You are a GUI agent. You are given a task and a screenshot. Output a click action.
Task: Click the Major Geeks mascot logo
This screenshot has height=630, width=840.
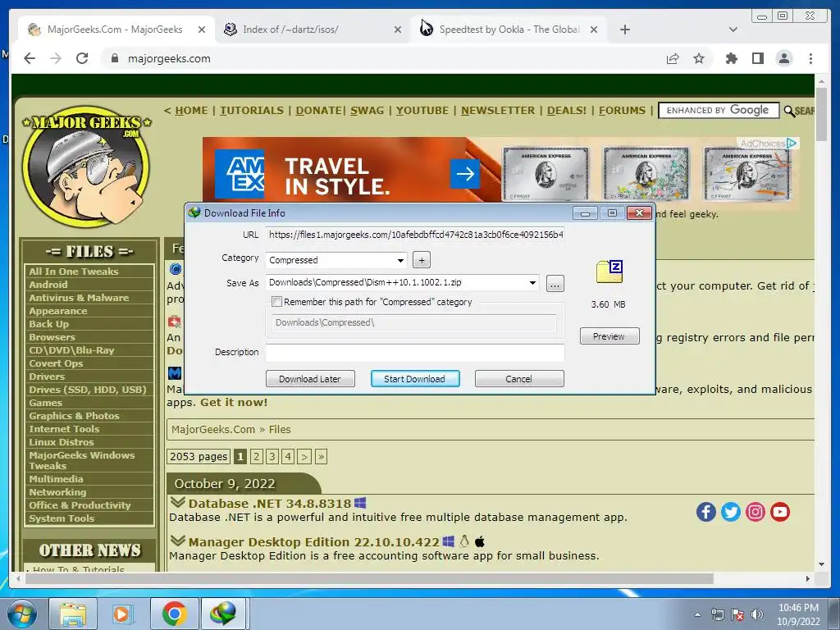click(86, 166)
